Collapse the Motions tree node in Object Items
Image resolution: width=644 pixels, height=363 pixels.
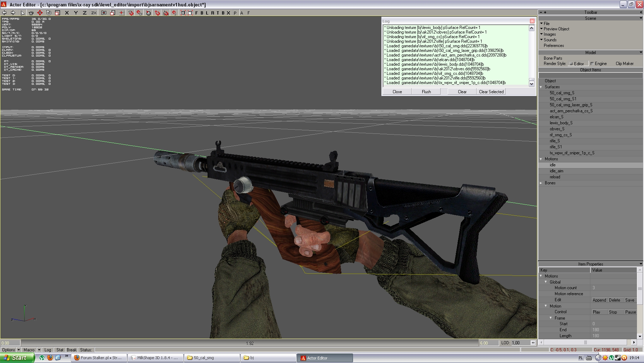tap(541, 159)
